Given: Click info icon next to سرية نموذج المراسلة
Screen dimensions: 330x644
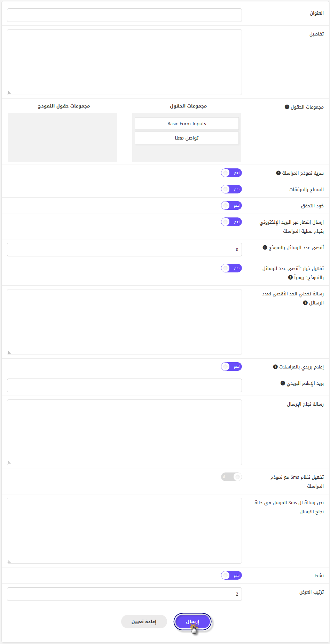Looking at the screenshot, I should [278, 173].
